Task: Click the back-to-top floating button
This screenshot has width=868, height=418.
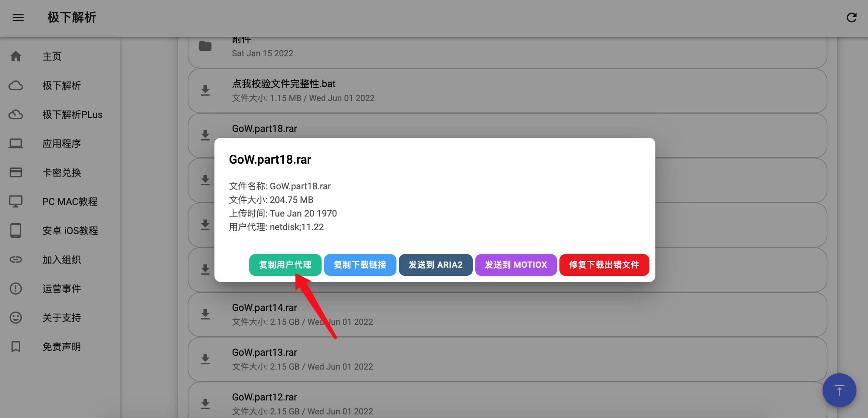Action: 839,390
